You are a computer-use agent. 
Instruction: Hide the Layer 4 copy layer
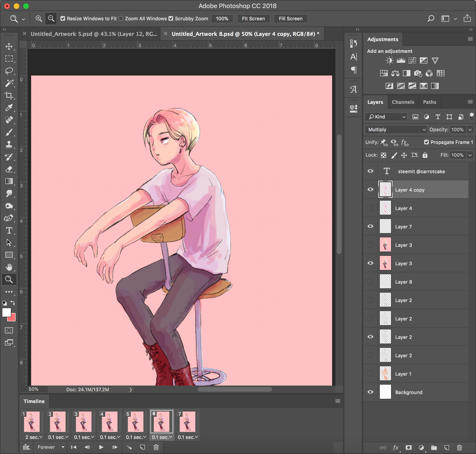(370, 190)
